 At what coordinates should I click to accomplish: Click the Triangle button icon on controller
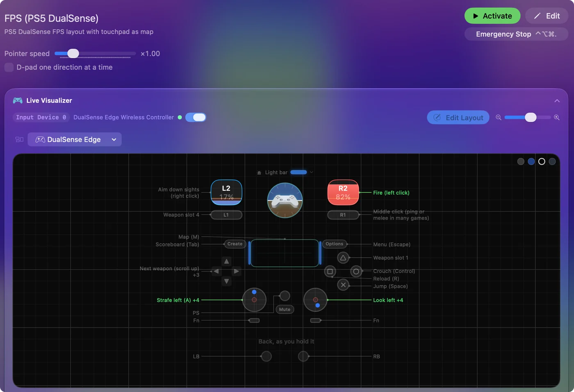click(x=343, y=258)
